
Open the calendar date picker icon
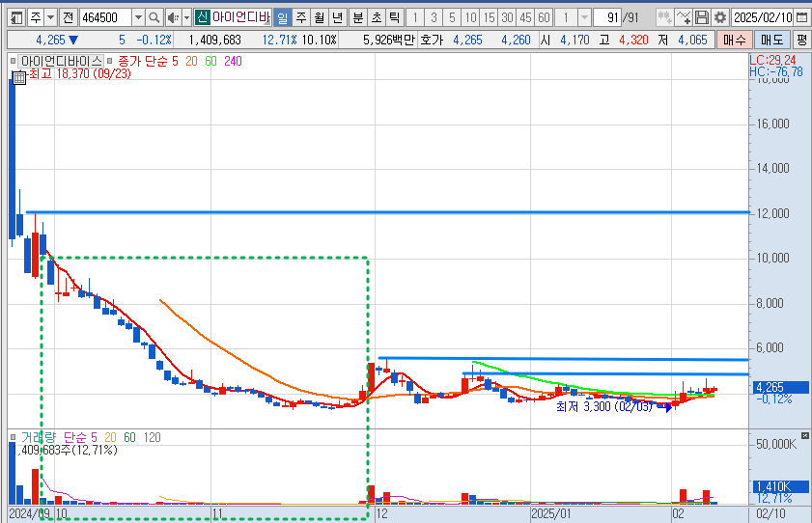tap(801, 18)
